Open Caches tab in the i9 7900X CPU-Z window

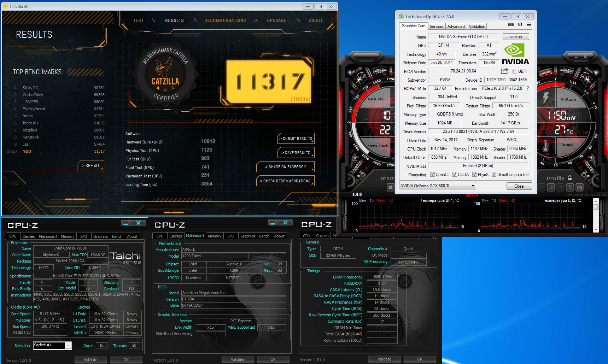(x=28, y=236)
